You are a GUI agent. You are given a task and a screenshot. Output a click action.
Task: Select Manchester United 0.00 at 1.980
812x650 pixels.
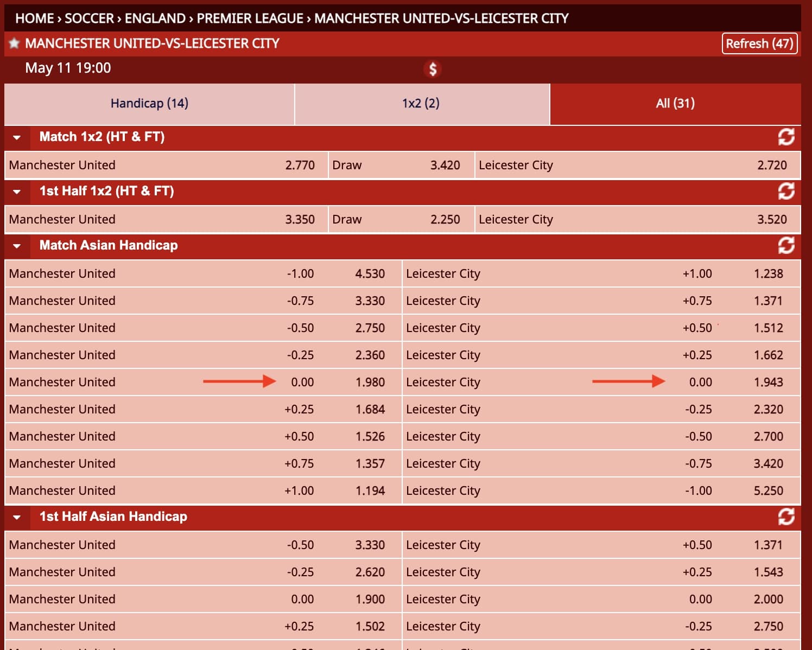[x=203, y=382]
